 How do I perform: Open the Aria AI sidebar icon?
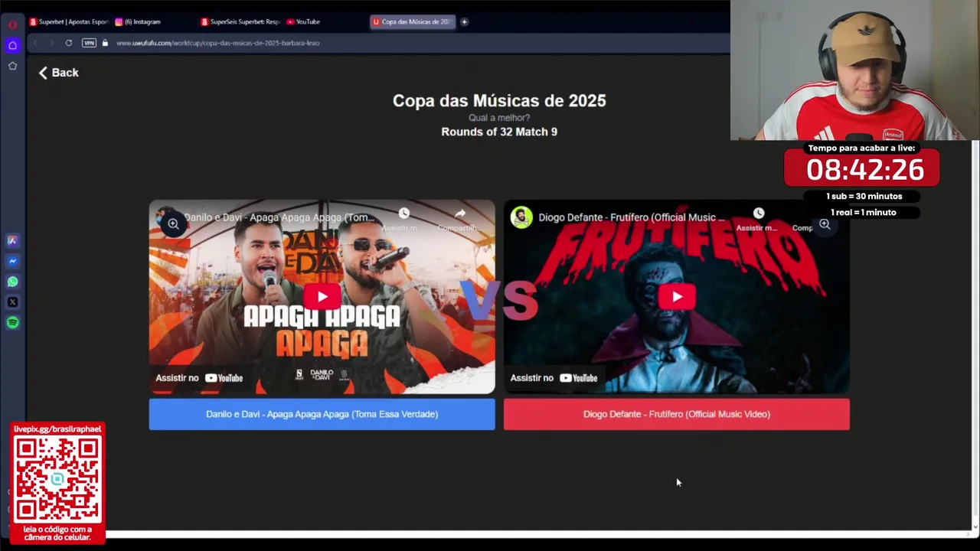click(x=12, y=240)
